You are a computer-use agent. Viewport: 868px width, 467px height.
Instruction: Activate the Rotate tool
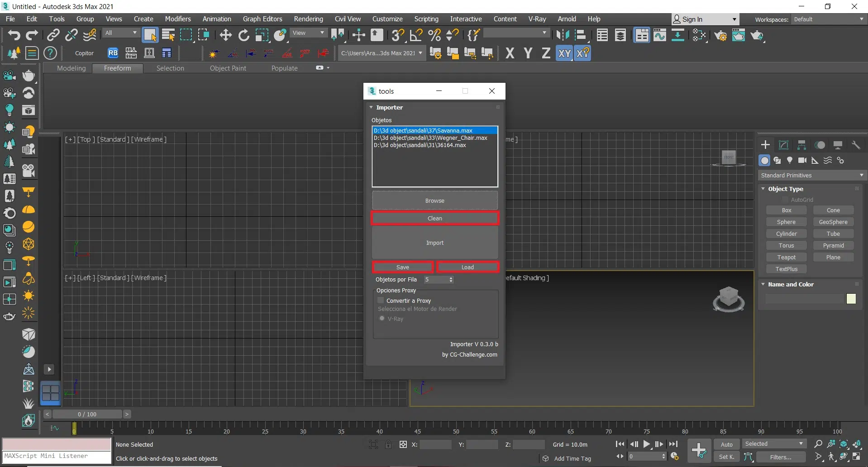point(243,35)
